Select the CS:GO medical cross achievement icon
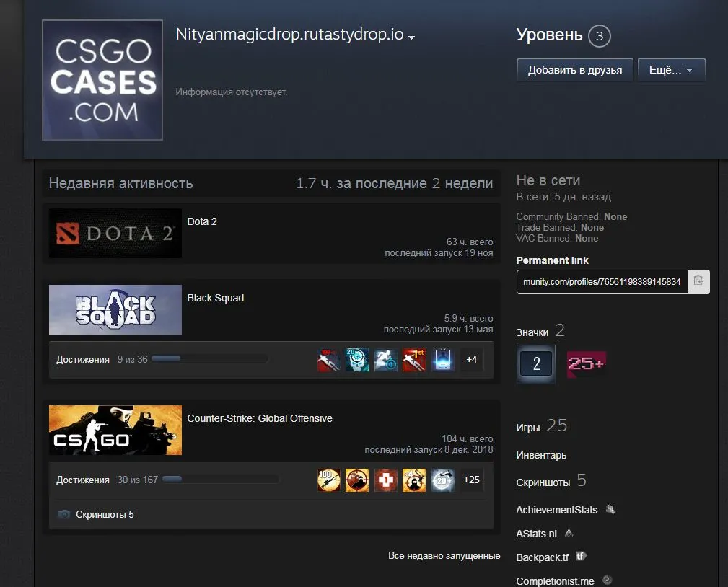The image size is (728, 587). pos(385,480)
